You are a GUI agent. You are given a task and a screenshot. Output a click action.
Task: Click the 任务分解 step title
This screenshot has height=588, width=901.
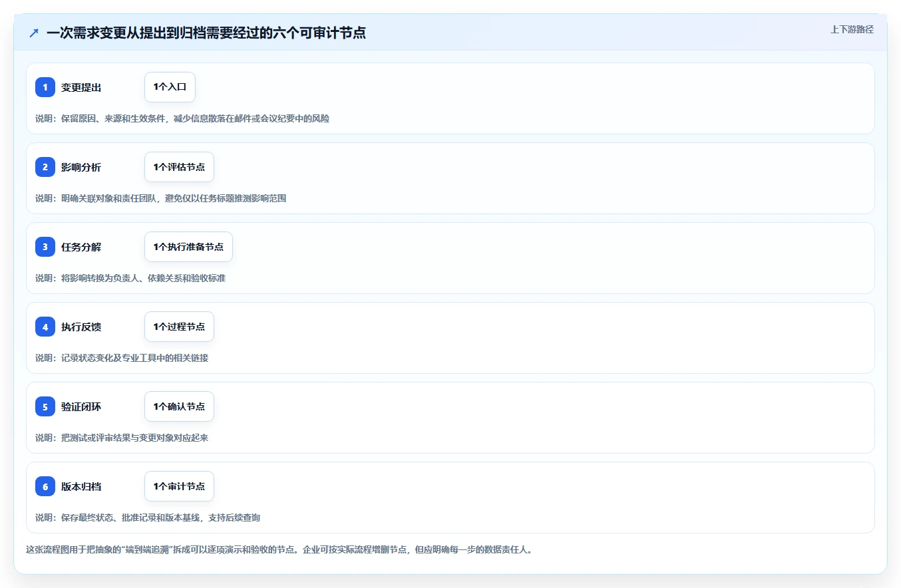pos(81,247)
